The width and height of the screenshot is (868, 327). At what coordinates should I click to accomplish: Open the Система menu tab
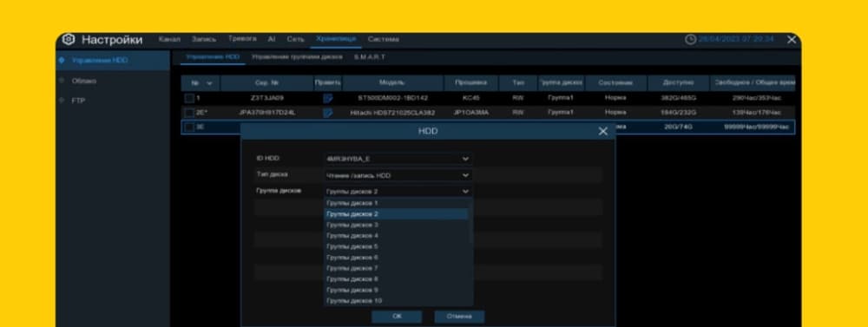383,39
